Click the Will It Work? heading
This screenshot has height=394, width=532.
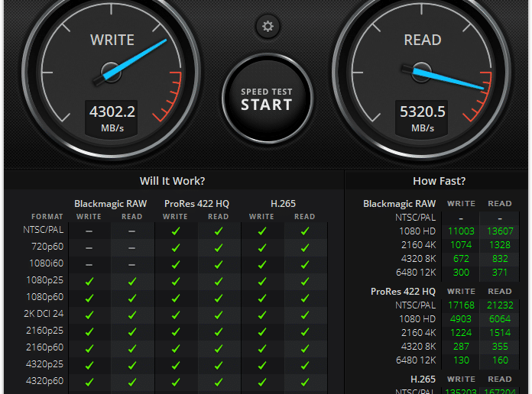click(x=172, y=181)
